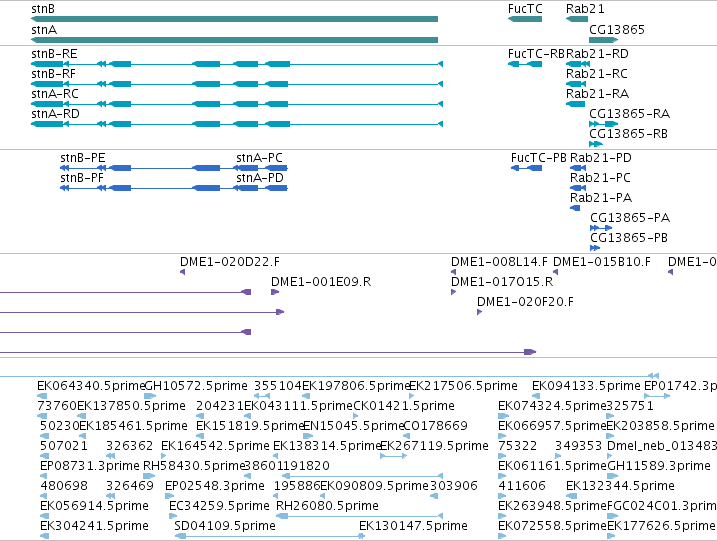Select the EK132344.5prime feature label
Image resolution: width=717 pixels, height=541 pixels.
621,486
